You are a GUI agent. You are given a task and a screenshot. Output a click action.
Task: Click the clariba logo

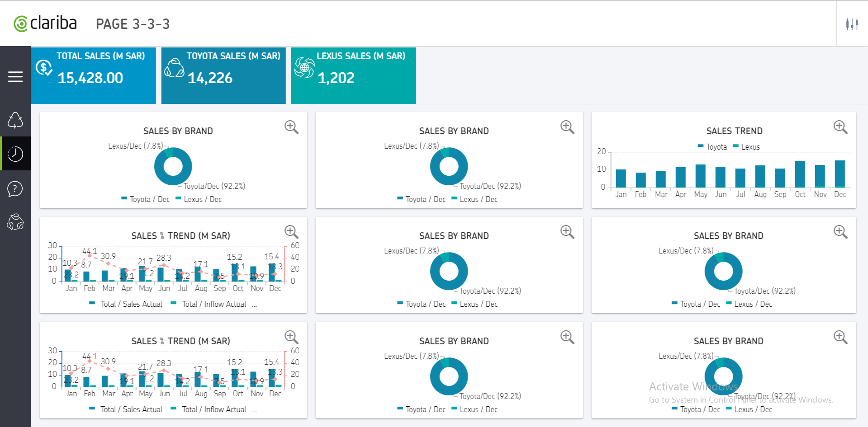[x=45, y=23]
